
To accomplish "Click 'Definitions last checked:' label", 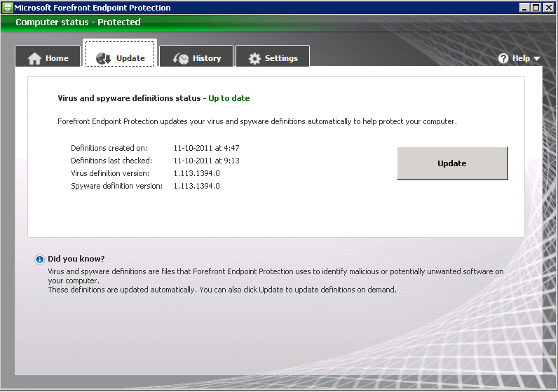I will click(111, 161).
